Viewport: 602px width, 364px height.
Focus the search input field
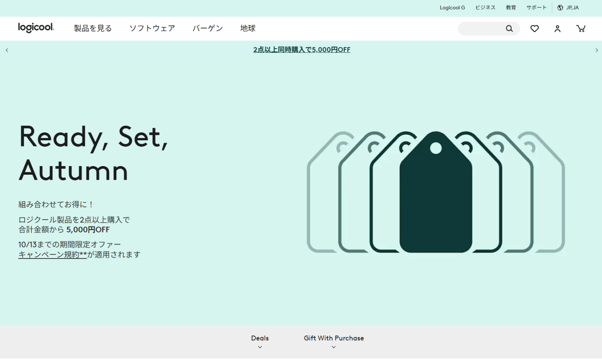tap(482, 28)
